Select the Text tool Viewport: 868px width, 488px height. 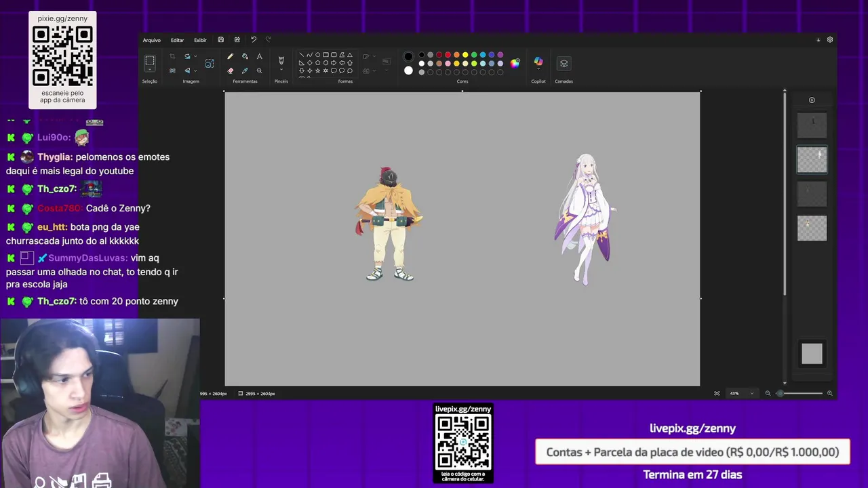pos(259,56)
